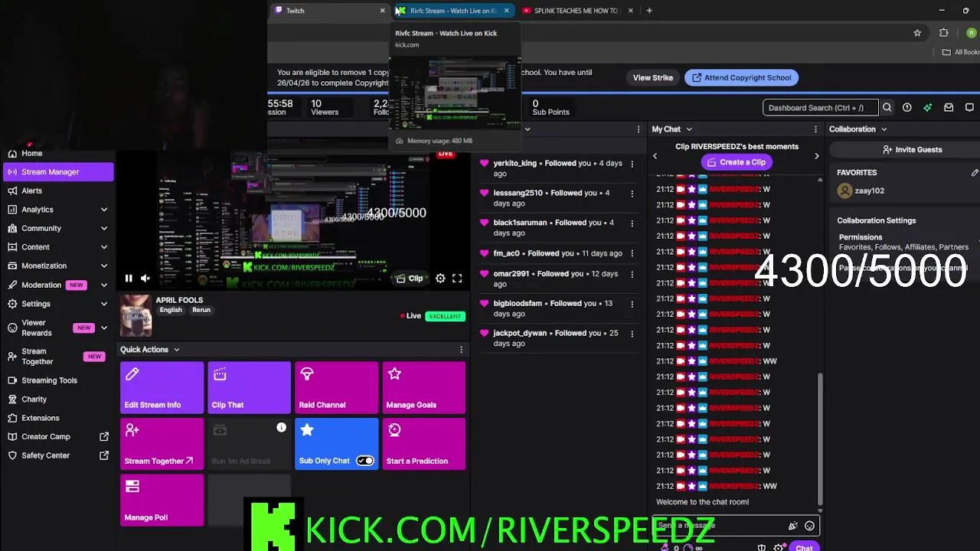Switch to the SPLINK TEACHES ME YouTube tab
Viewport: 980px width, 551px height.
click(578, 11)
